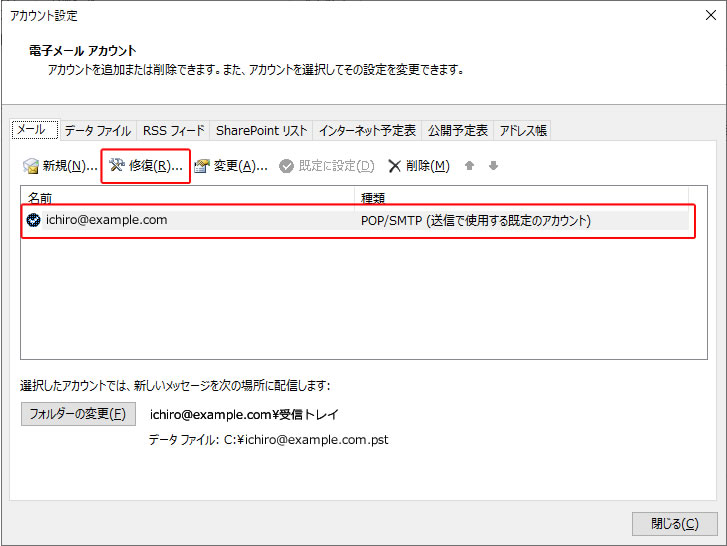Viewport: 727px width, 546px height.
Task: Move account up with the up arrow
Action: [469, 166]
